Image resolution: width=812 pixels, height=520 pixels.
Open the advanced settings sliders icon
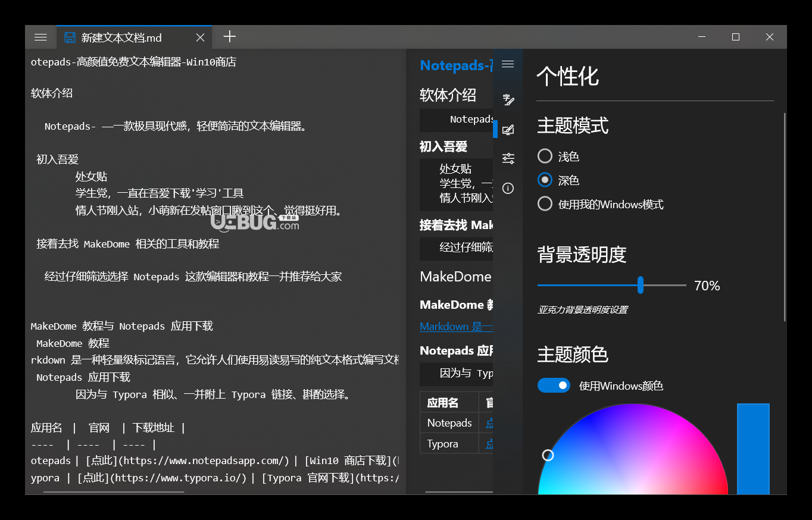508,158
